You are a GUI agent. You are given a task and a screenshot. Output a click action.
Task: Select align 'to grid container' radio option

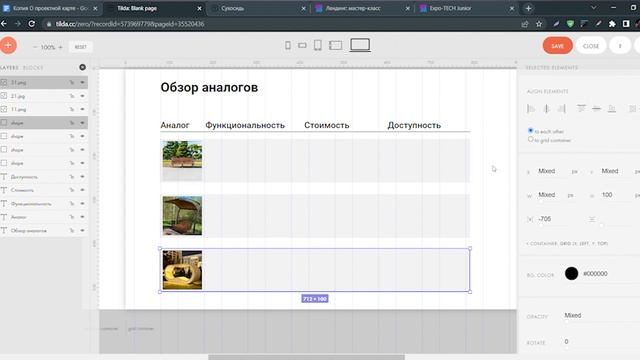click(x=531, y=140)
